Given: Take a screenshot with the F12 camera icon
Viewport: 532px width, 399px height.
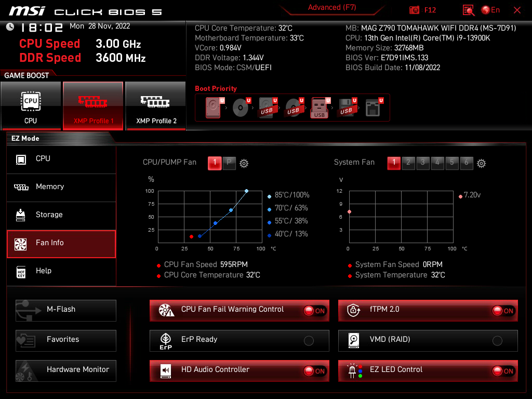Looking at the screenshot, I should 414,10.
